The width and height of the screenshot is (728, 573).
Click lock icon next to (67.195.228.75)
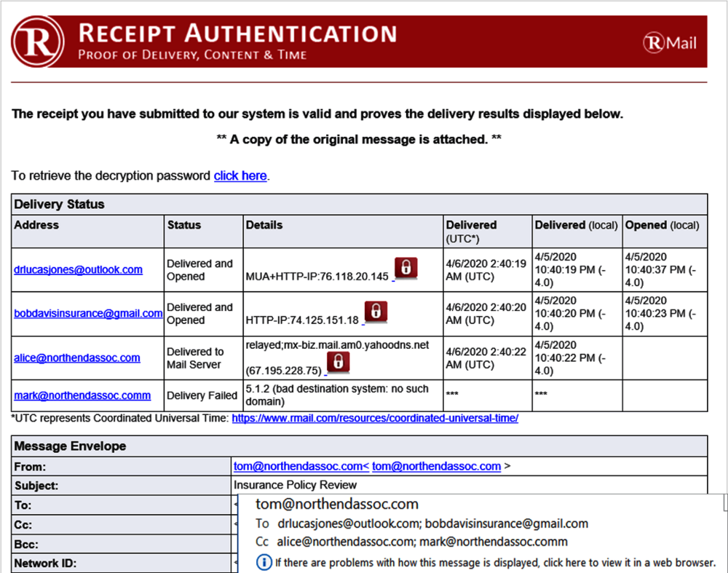coord(337,362)
